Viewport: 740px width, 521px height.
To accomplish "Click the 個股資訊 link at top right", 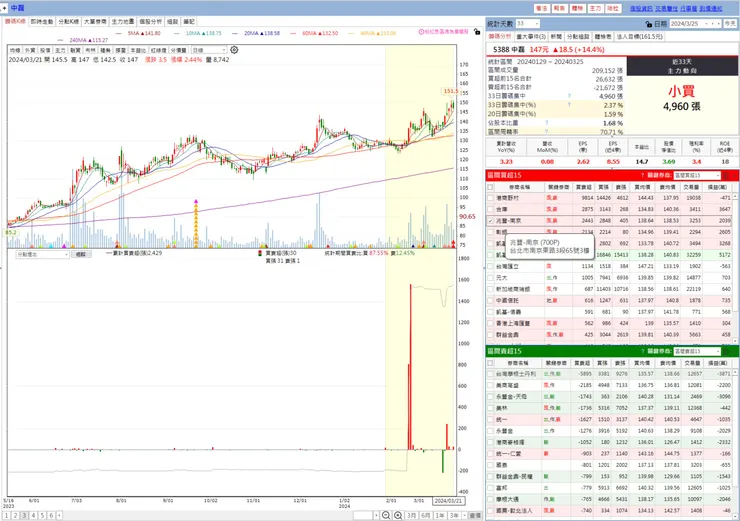I will tap(641, 8).
